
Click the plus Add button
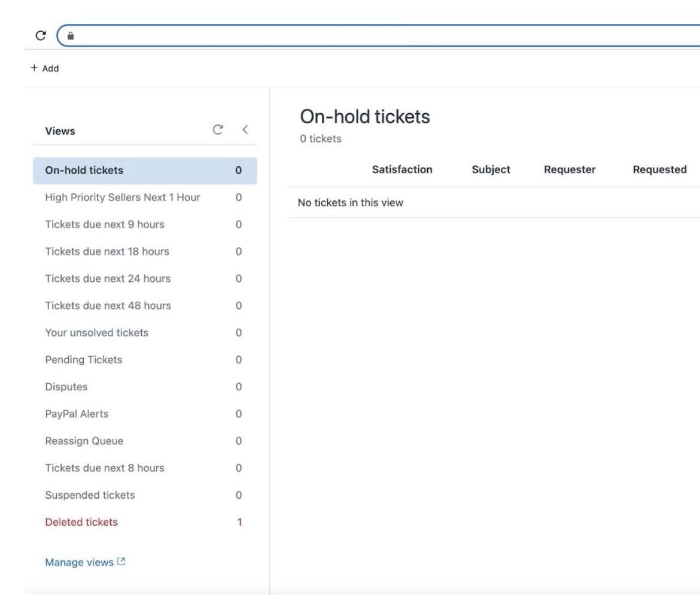(45, 68)
